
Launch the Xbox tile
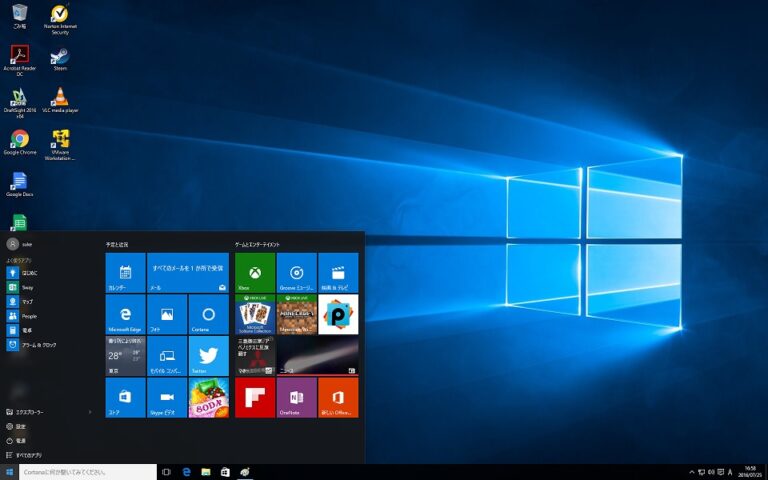click(x=255, y=273)
